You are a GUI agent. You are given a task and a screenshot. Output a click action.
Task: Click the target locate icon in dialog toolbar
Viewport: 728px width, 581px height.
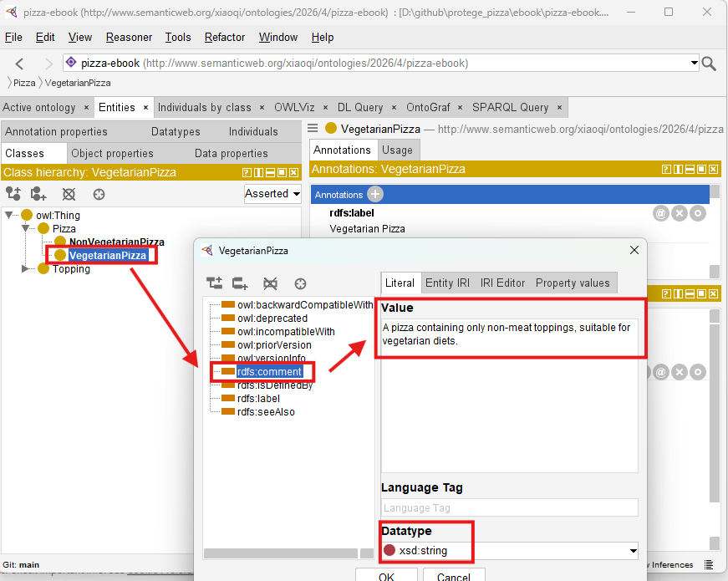[x=300, y=283]
